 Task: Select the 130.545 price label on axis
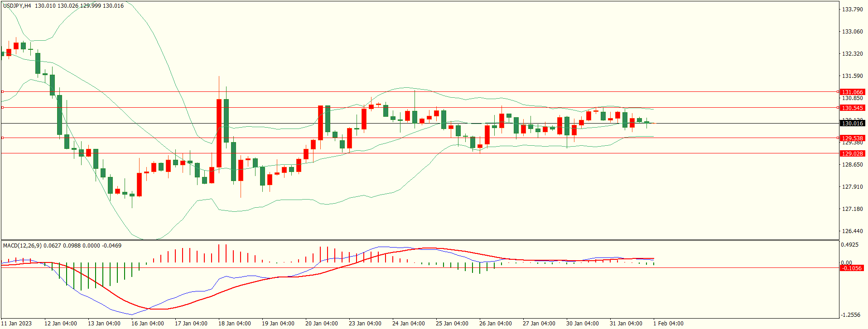(852, 108)
